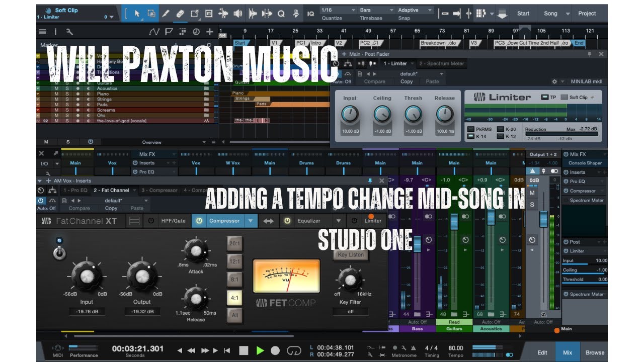This screenshot has width=644, height=362.
Task: Open track list hamburger icon
Action: tap(42, 32)
